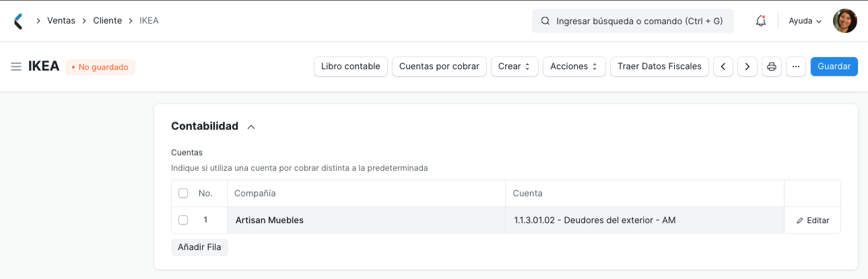Open the Crear dropdown

(514, 67)
